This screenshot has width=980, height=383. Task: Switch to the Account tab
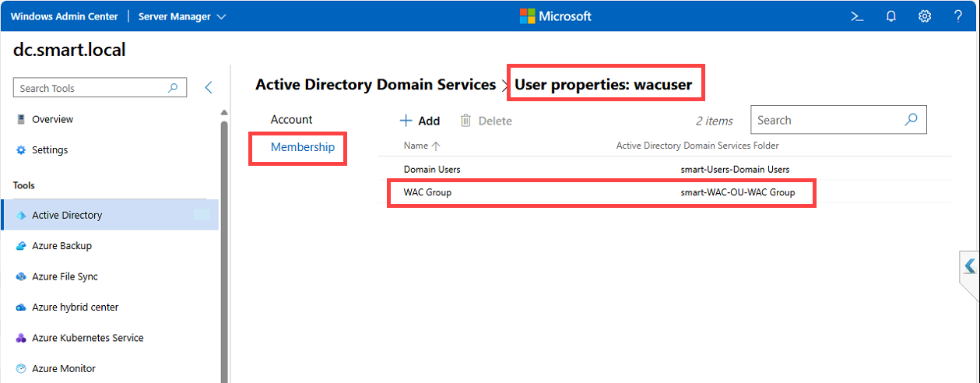click(x=292, y=119)
